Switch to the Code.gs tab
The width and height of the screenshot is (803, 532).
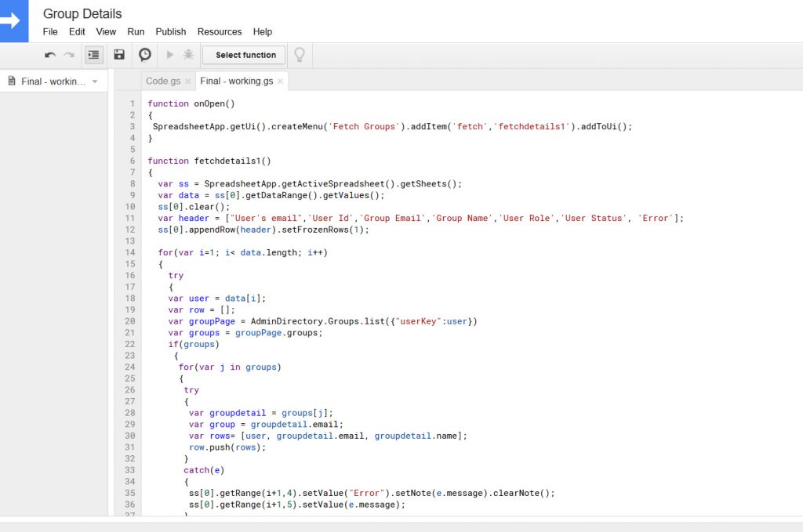point(162,81)
